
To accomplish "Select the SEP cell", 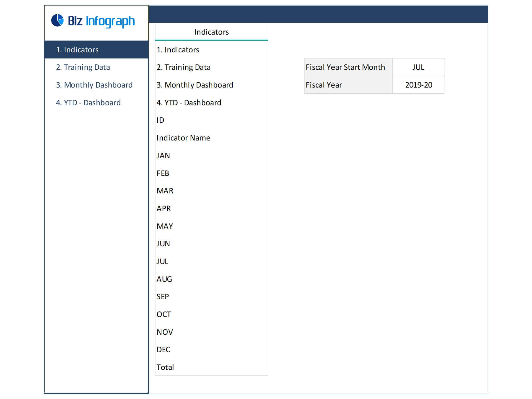I will click(211, 296).
